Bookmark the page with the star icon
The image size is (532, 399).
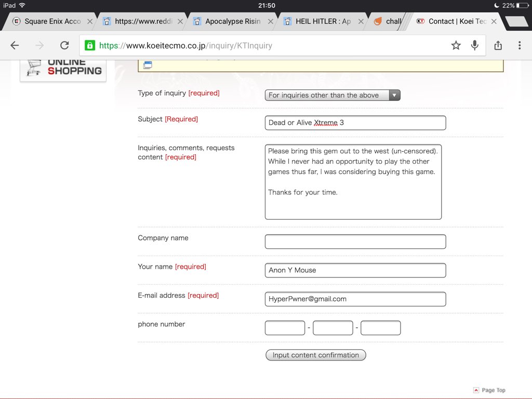pyautogui.click(x=456, y=46)
